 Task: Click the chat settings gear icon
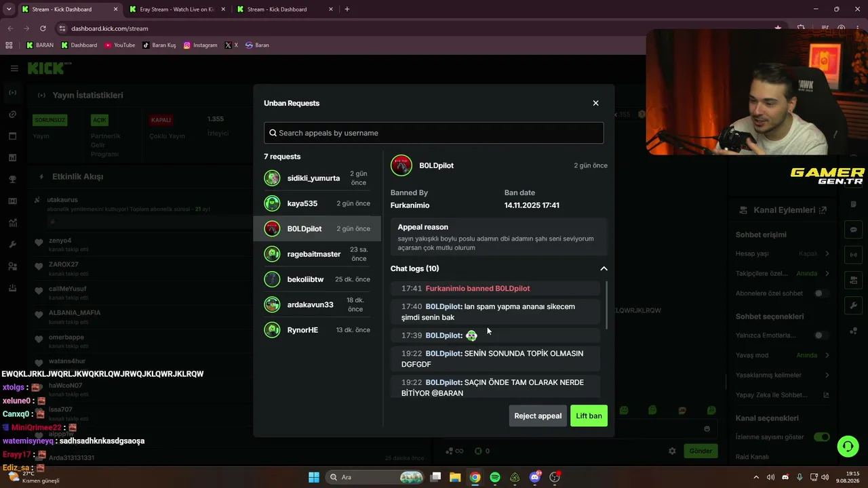[x=672, y=451]
